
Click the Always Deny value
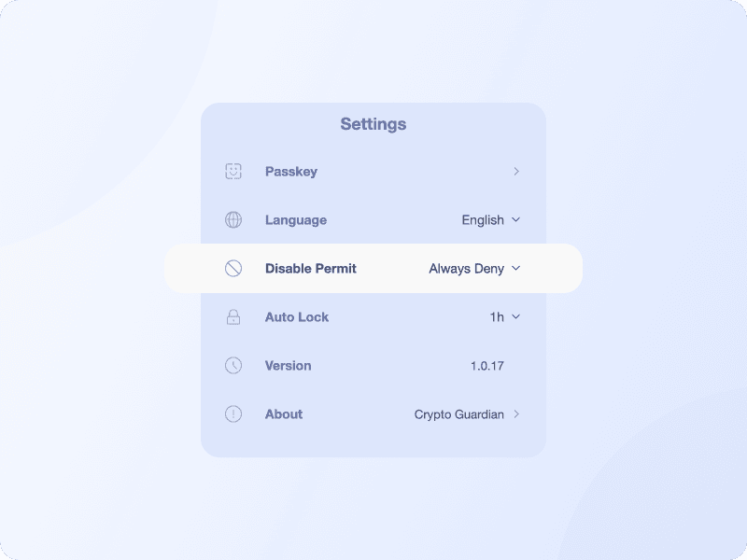pyautogui.click(x=466, y=269)
